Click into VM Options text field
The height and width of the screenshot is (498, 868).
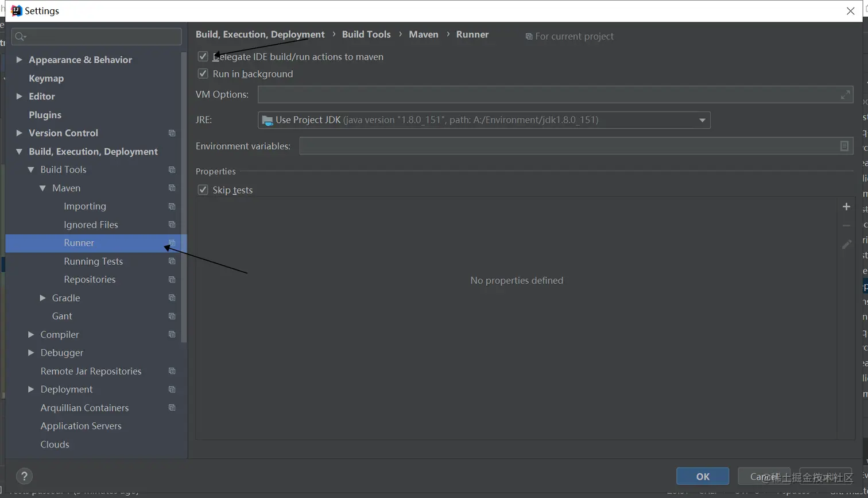pos(555,95)
